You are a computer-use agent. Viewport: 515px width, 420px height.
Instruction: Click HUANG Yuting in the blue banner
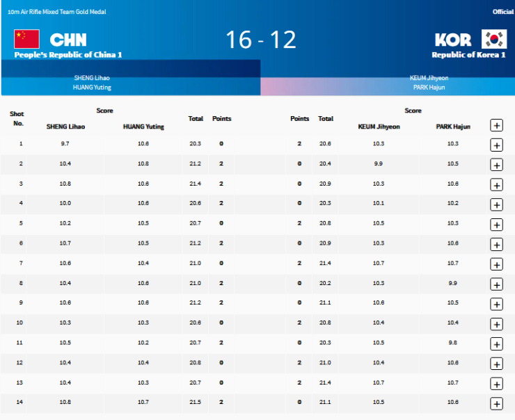[92, 88]
